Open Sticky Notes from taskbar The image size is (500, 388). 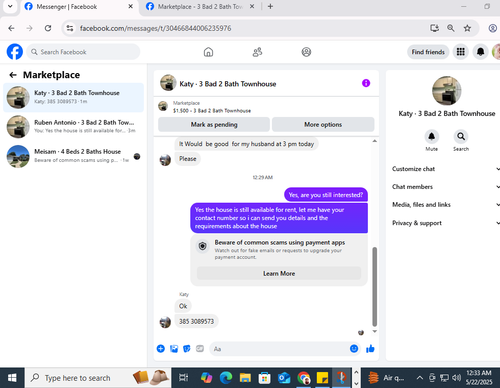(x=322, y=378)
